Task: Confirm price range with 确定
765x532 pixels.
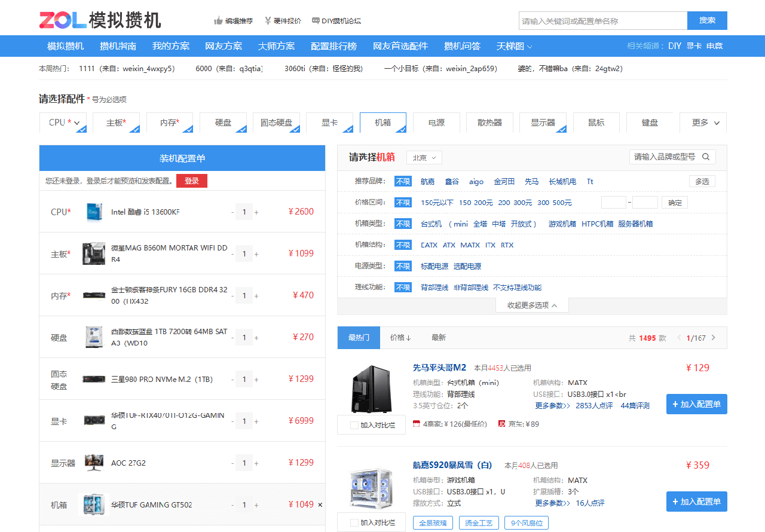Action: (x=675, y=203)
